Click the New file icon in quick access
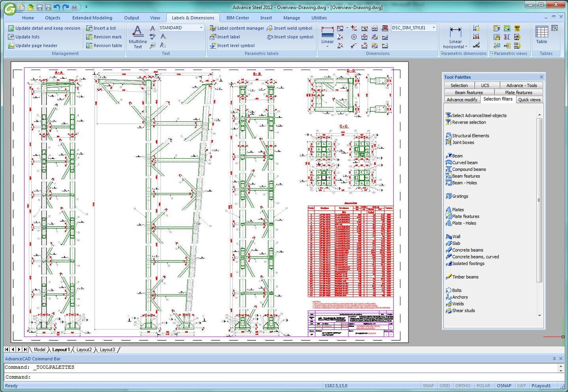 tap(22, 7)
